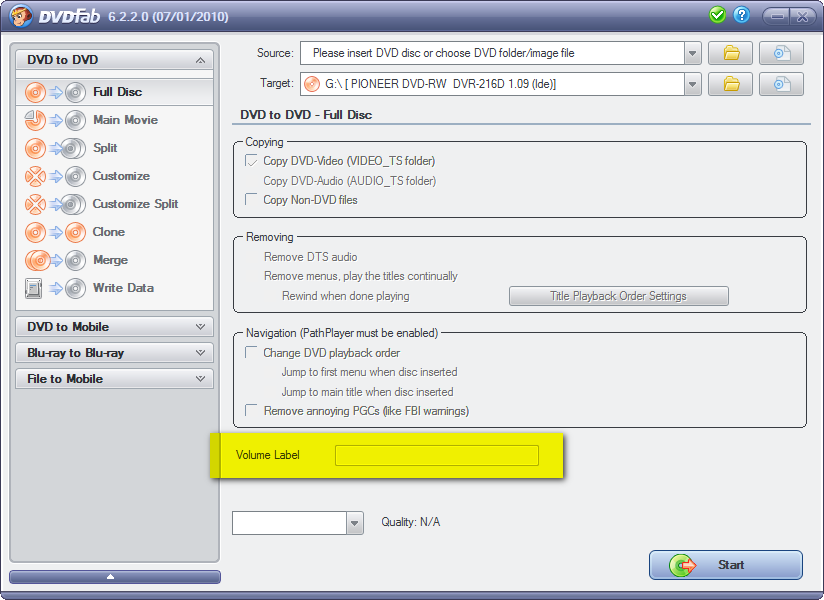Click the Main Movie disc icon

point(55,120)
